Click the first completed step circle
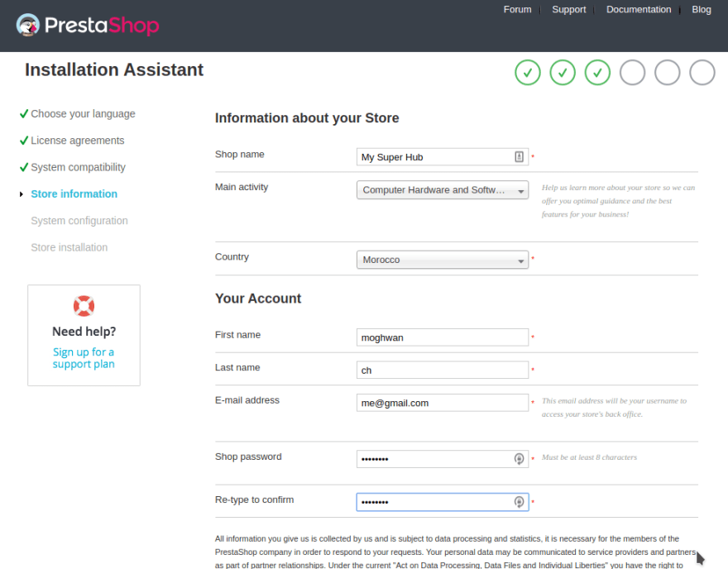 [x=527, y=73]
